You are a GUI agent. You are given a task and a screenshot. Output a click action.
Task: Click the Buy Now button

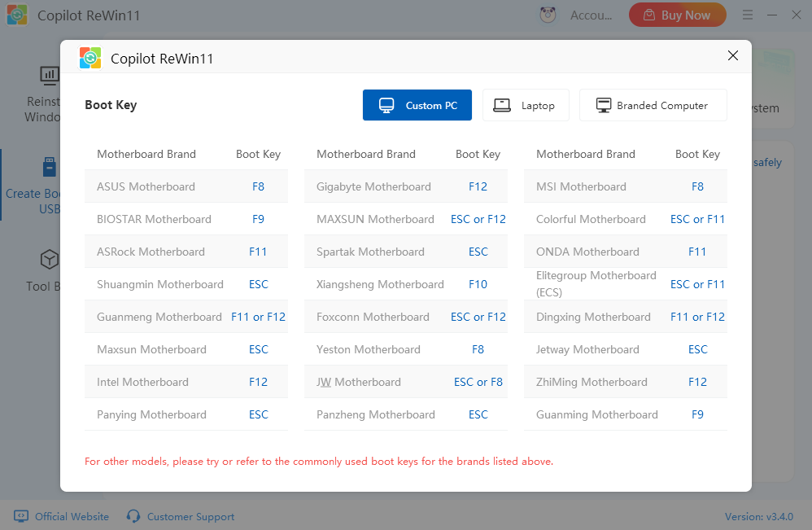point(677,15)
